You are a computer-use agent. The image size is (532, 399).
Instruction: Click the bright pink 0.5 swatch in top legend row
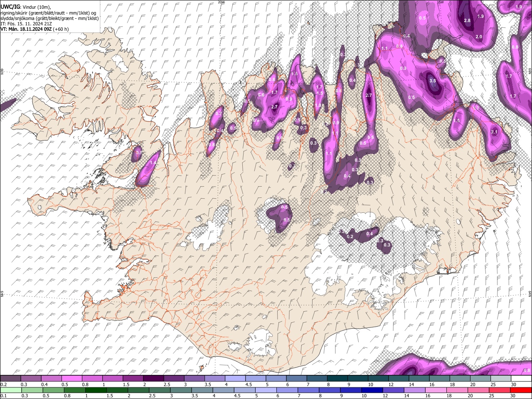71,378
